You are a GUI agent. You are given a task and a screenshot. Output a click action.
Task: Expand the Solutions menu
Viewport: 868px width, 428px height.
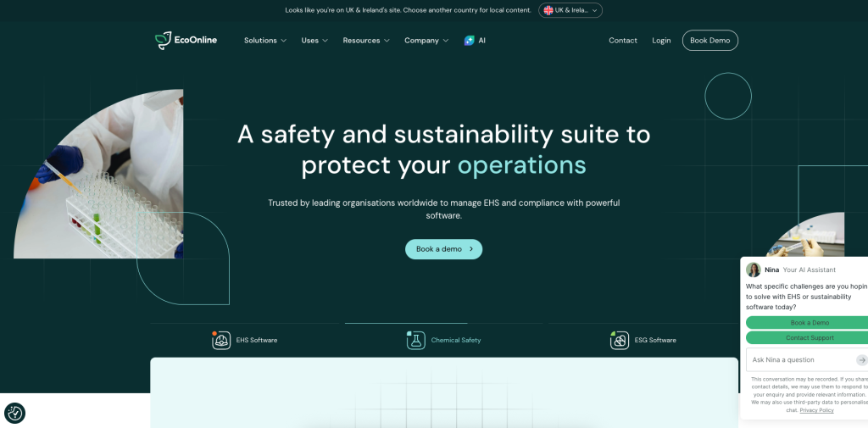tap(265, 41)
